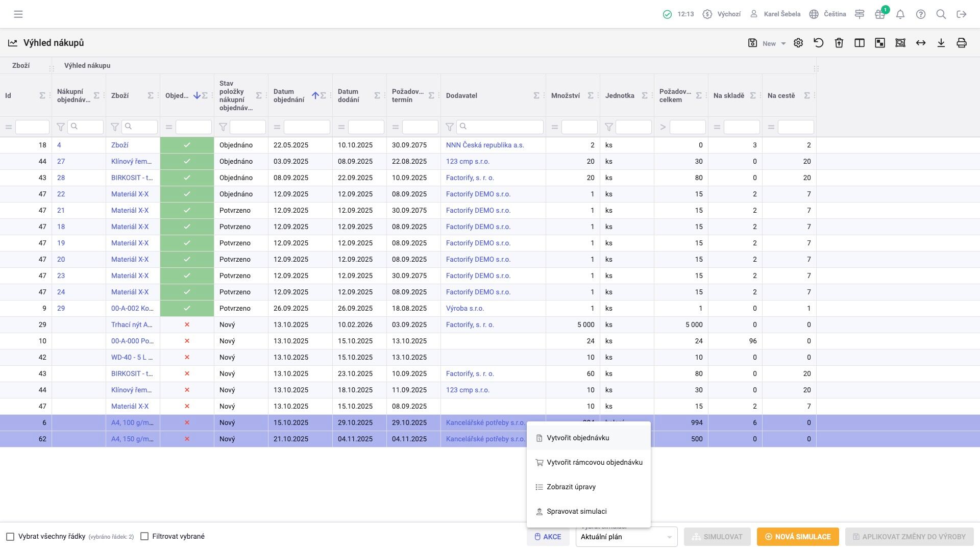Open 'NNN Česká republika a.s.' supplier link
Screen dimensions: 980x551
pos(485,145)
